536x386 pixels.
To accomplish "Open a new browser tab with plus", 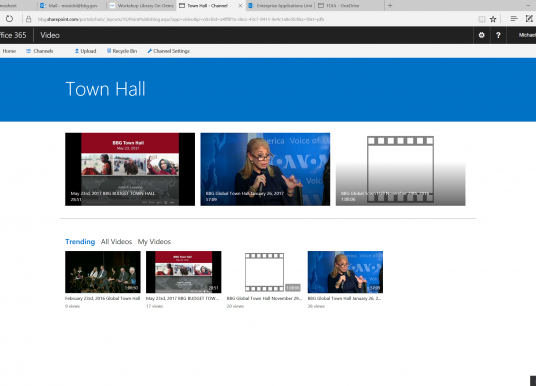I will coord(390,5).
